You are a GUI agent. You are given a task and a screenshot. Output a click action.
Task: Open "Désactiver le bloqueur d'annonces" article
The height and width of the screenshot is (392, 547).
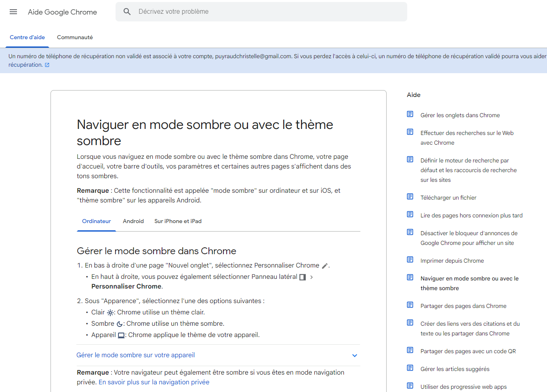469,238
